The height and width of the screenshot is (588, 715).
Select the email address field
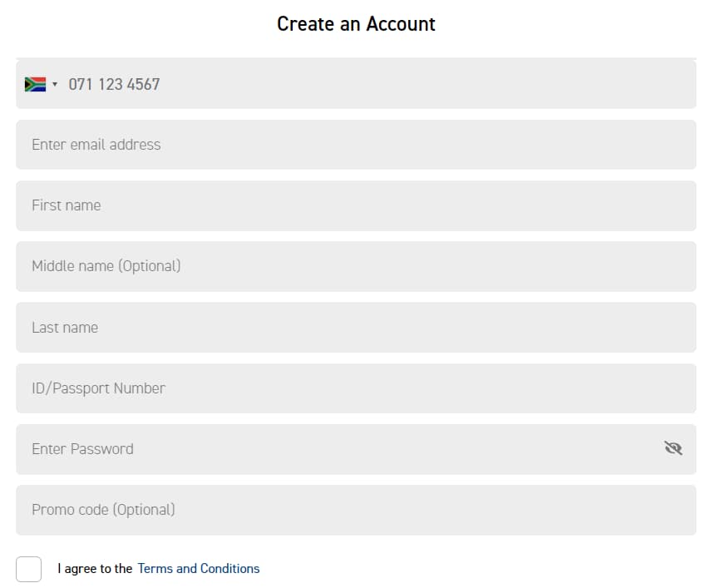(x=356, y=145)
